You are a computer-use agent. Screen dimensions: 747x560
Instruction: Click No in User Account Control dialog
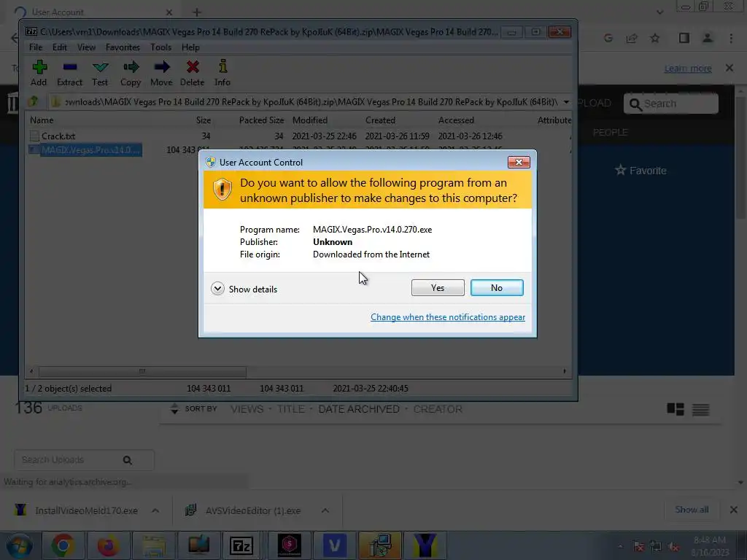click(x=496, y=287)
